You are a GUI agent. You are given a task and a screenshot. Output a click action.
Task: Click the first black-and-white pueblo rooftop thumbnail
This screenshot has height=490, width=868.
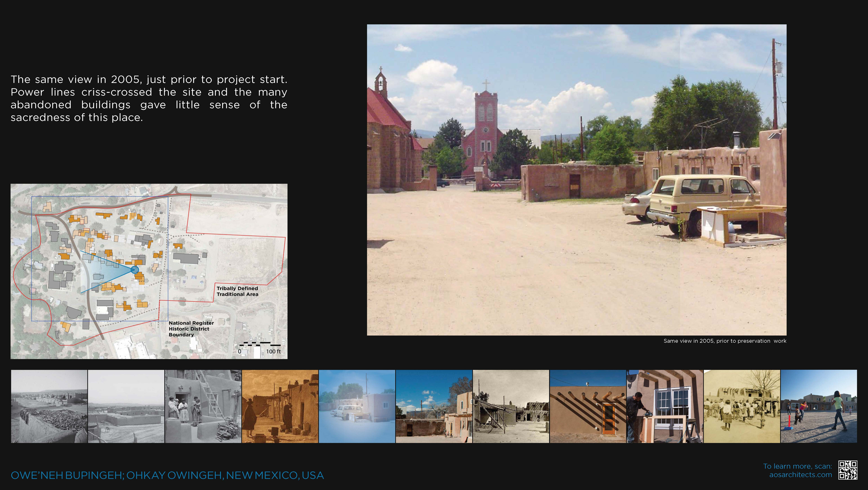(49, 406)
